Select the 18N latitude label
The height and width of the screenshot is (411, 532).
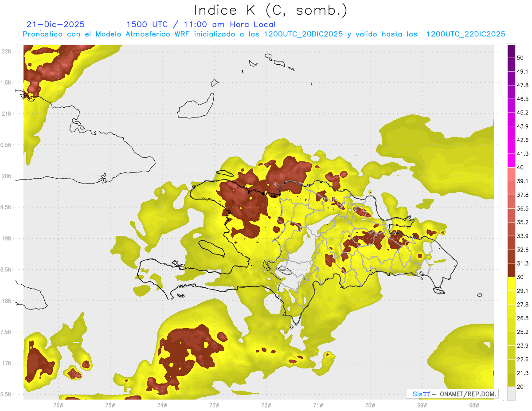tap(7, 301)
